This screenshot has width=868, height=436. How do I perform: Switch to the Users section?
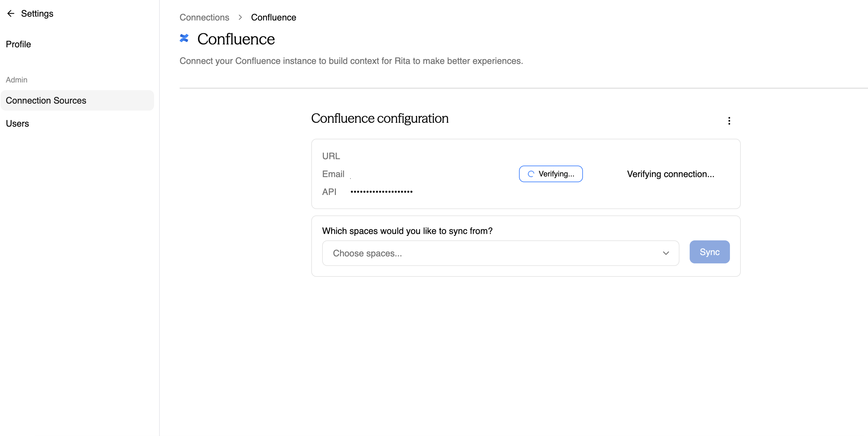[x=17, y=123]
